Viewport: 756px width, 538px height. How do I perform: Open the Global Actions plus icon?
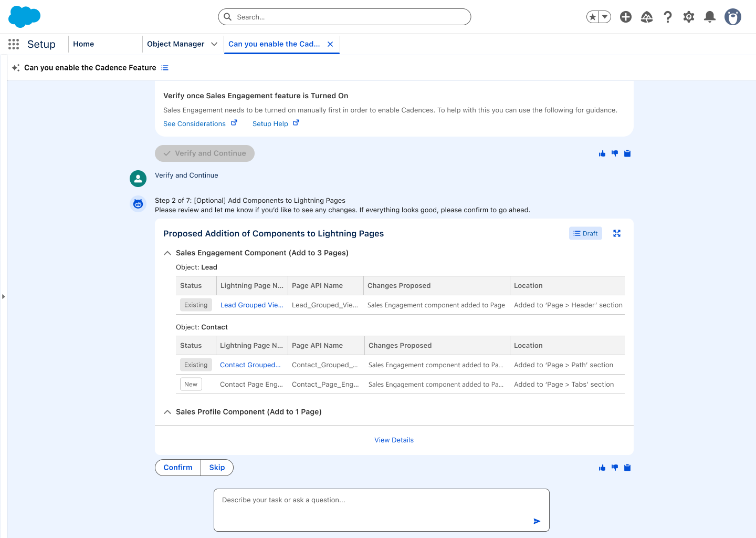coord(626,17)
